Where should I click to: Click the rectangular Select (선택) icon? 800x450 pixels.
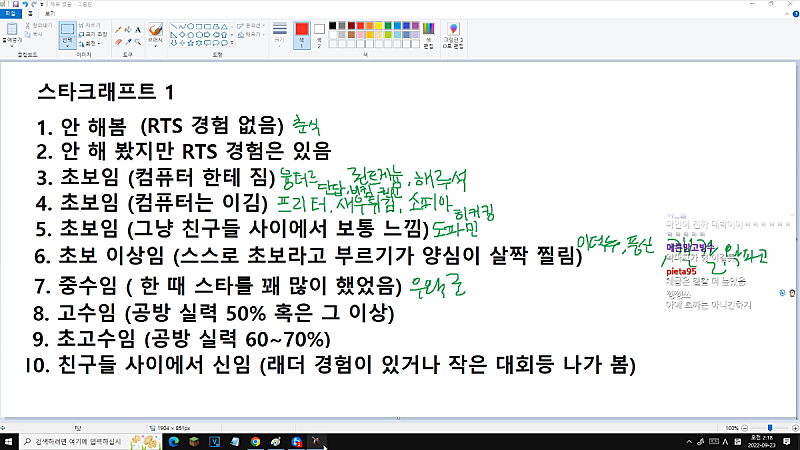point(67,29)
